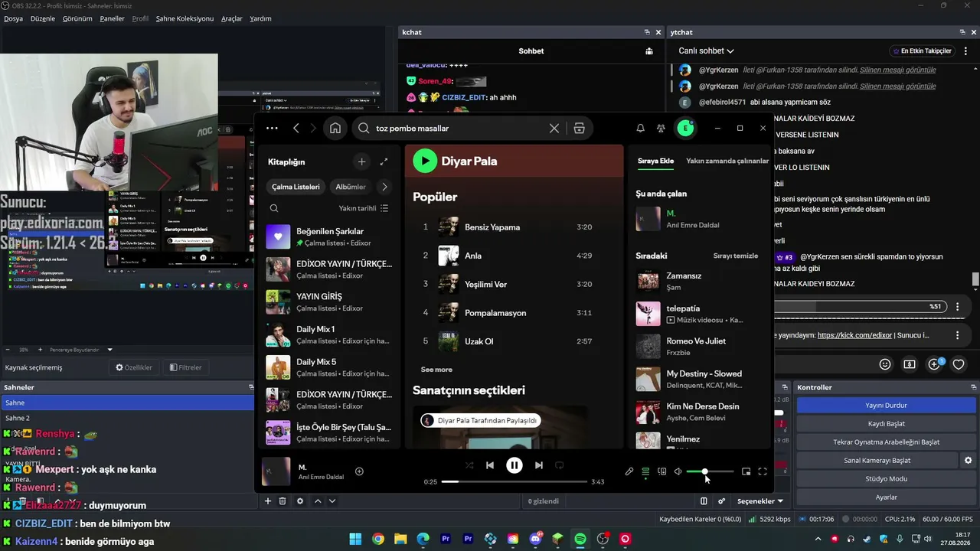The image size is (980, 551).
Task: Start the virtual camera with Sanal Kamerayı Başlat
Action: click(x=877, y=460)
